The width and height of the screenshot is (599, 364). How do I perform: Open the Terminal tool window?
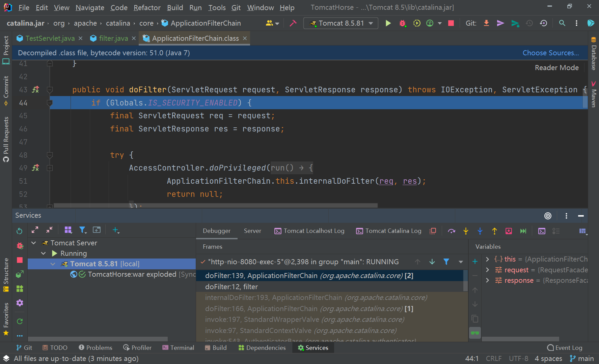(178, 348)
